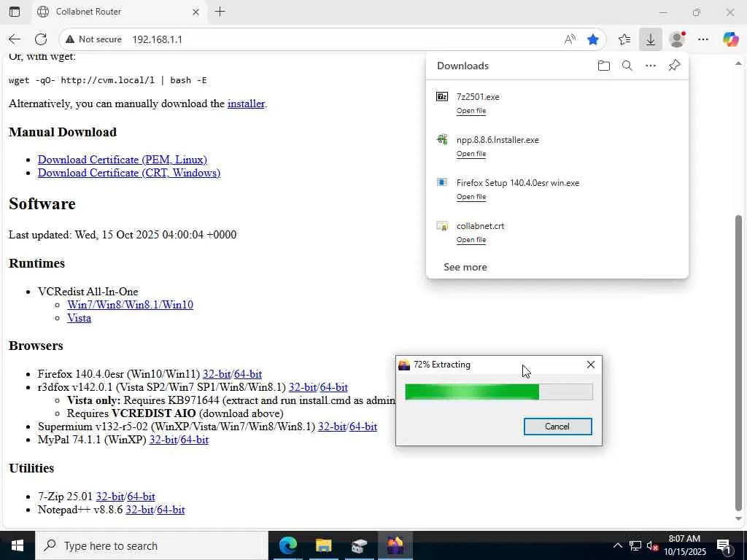Click Win7/Win8/Win8.1/Win10 VCRedist link

click(130, 304)
